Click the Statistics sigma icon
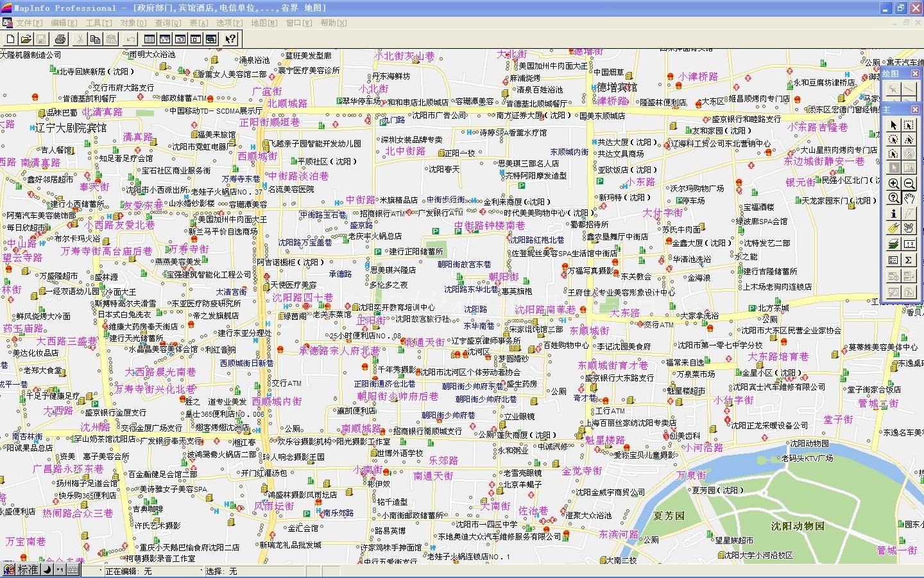This screenshot has height=578, width=924. 909,260
